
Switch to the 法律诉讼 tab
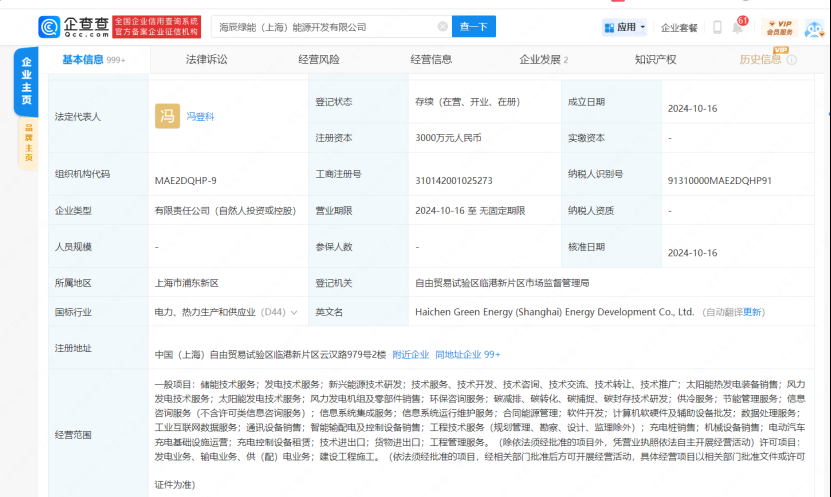click(206, 60)
